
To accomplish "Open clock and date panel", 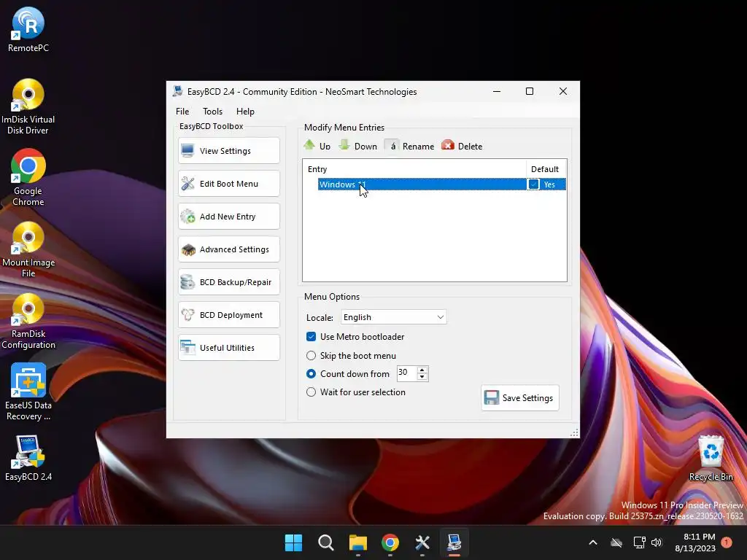I will (x=695, y=542).
